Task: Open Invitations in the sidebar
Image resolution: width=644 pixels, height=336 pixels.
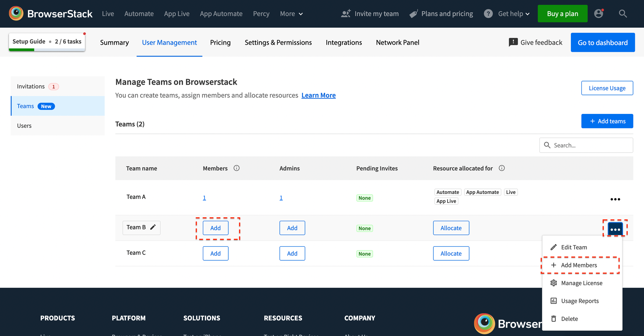Action: point(58,86)
